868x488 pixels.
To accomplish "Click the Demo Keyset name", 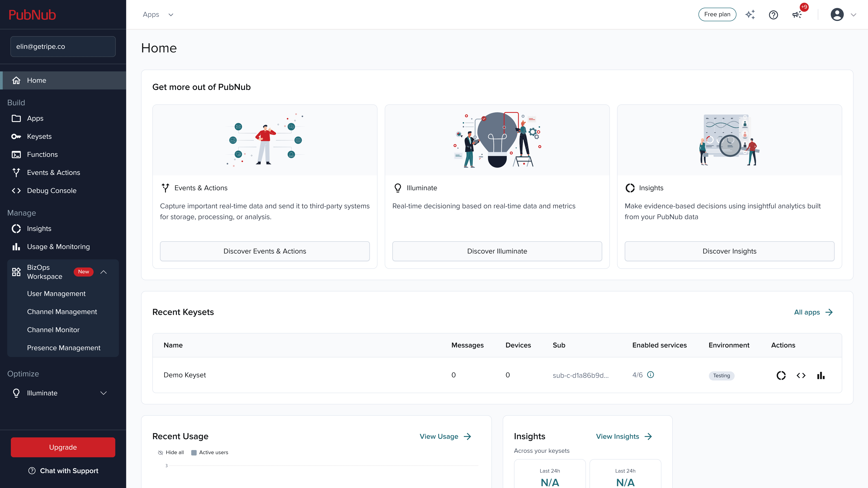I will pyautogui.click(x=185, y=375).
